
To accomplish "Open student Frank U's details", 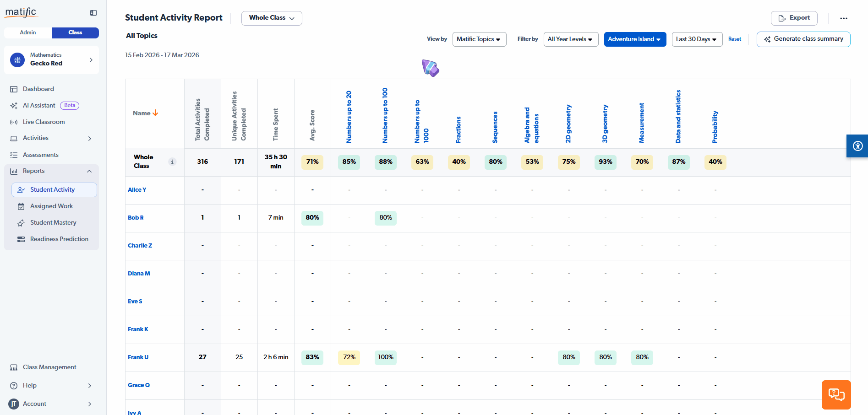I will click(138, 357).
